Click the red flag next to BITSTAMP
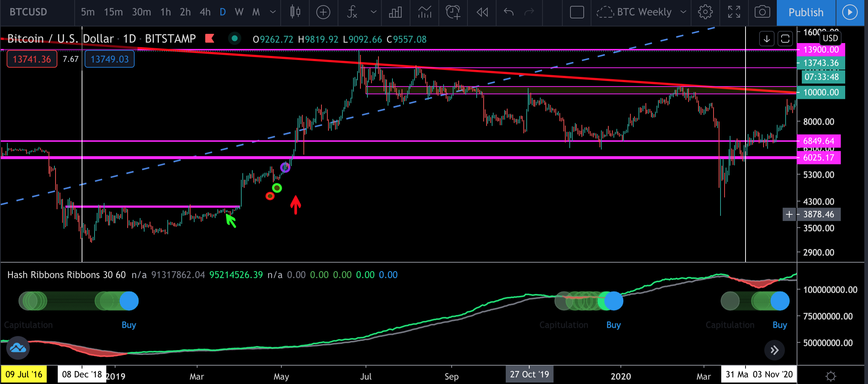Viewport: 868px width, 384px height. pyautogui.click(x=210, y=38)
